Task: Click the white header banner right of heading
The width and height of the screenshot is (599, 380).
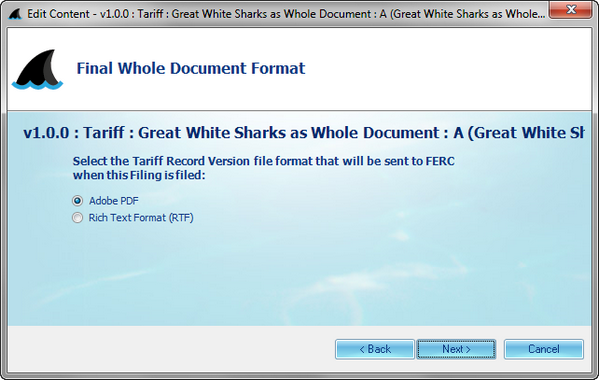Action: [447, 69]
